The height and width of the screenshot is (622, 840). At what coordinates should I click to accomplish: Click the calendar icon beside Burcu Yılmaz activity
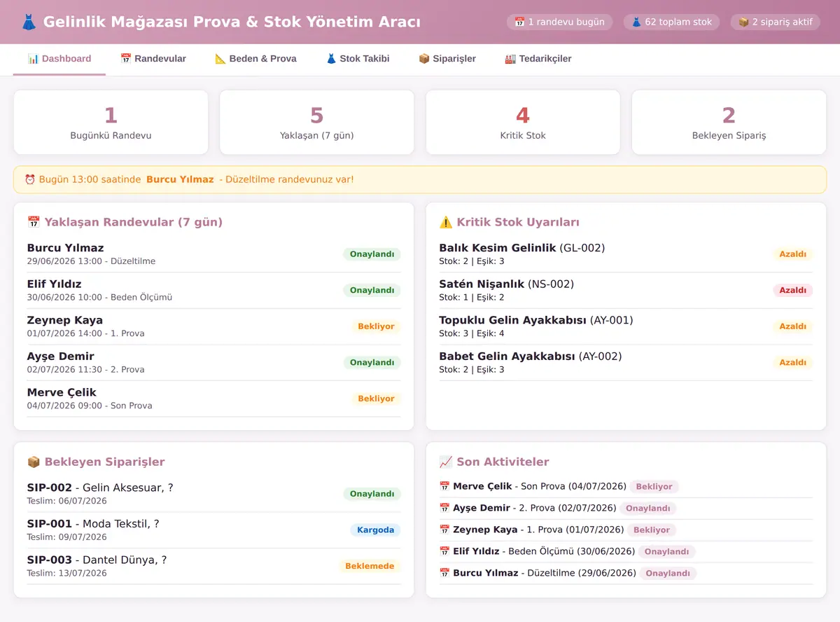444,573
